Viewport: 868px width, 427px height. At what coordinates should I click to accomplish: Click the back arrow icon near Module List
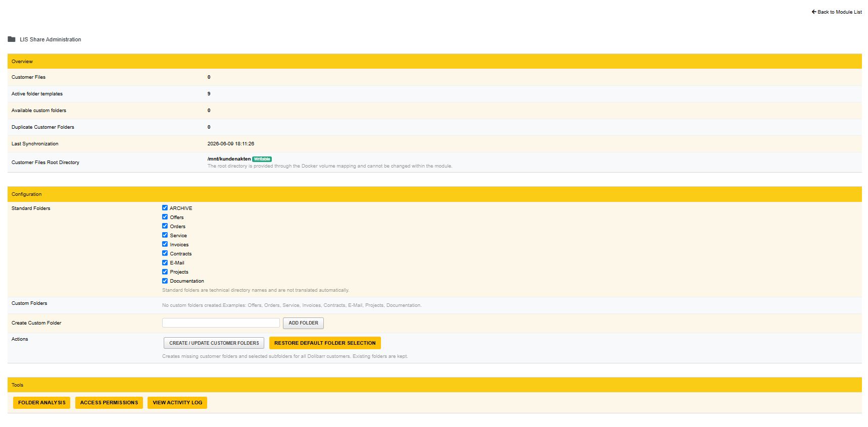(x=813, y=12)
